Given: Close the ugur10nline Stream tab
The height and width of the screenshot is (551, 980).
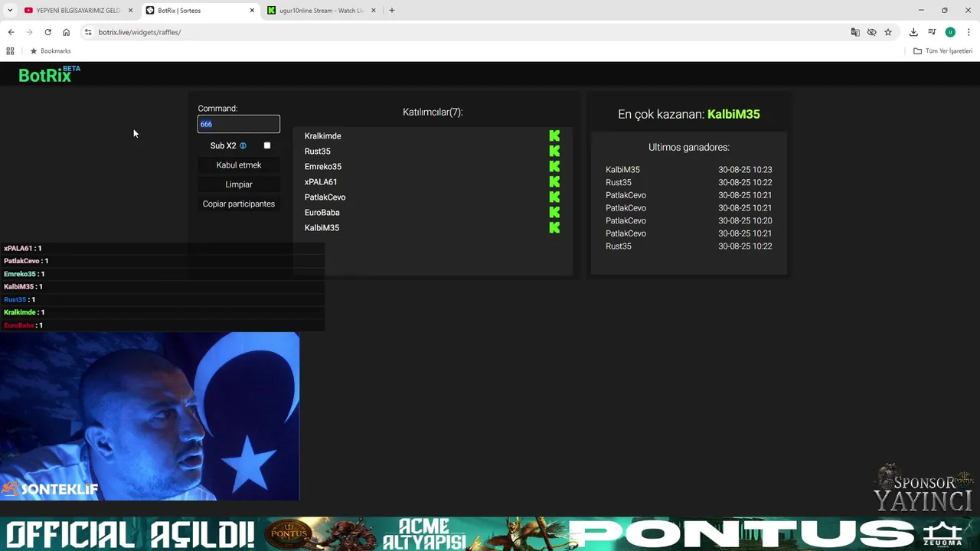Looking at the screenshot, I should (374, 11).
